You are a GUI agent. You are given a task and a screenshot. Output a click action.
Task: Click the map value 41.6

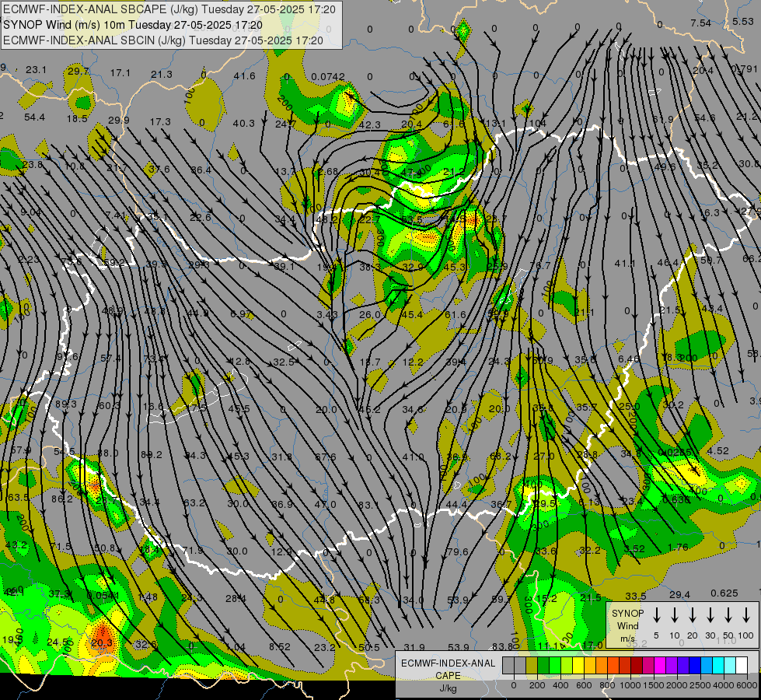point(244,75)
